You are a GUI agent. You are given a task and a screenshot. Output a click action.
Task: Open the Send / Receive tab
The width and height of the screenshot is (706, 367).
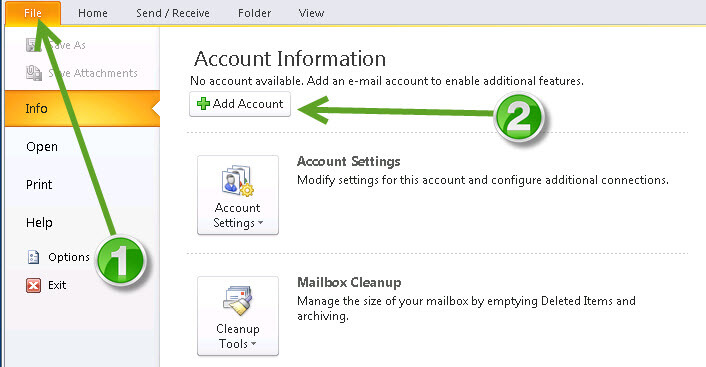[173, 13]
